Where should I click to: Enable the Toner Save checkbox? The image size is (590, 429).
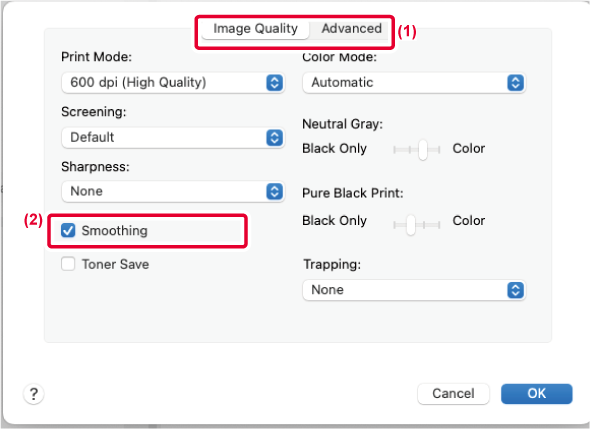click(x=68, y=264)
